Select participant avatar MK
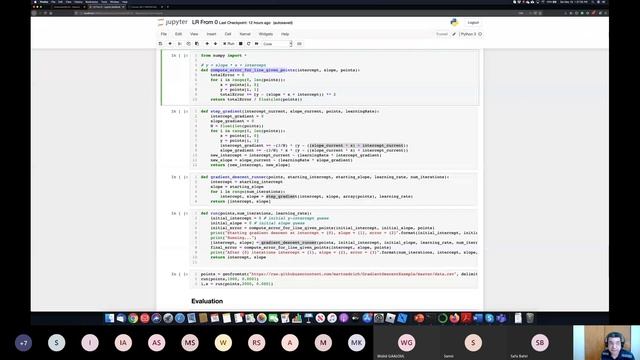Image resolution: width=640 pixels, height=360 pixels. (356, 343)
